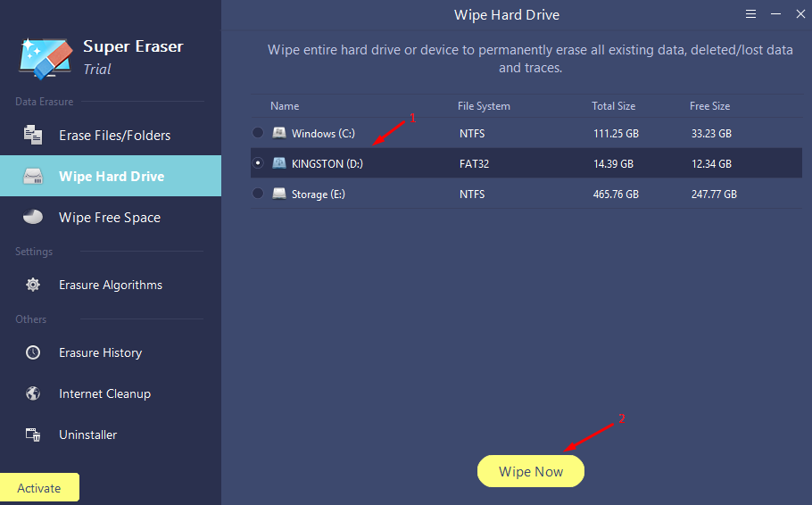
Task: Click the Storage (E:) drive name
Action: [318, 195]
